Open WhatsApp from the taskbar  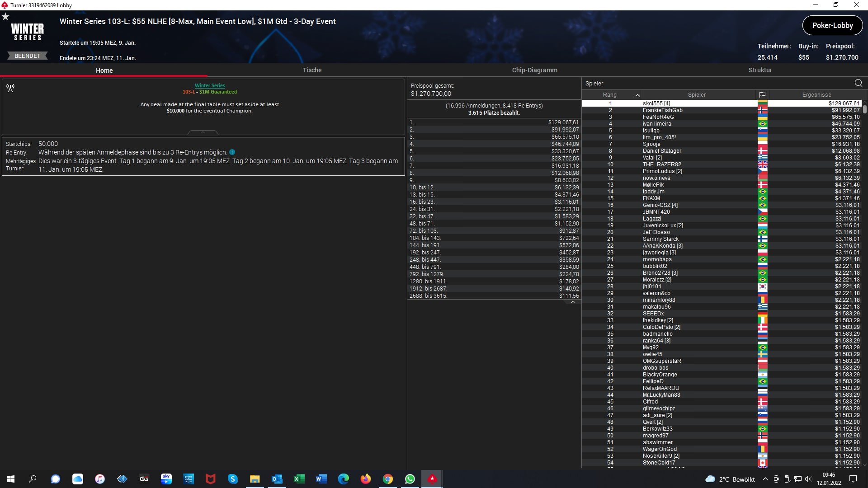tap(410, 479)
